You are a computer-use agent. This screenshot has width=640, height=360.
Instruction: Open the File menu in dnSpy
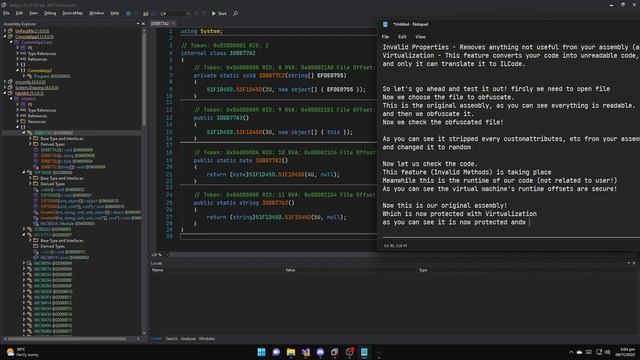[x=6, y=13]
